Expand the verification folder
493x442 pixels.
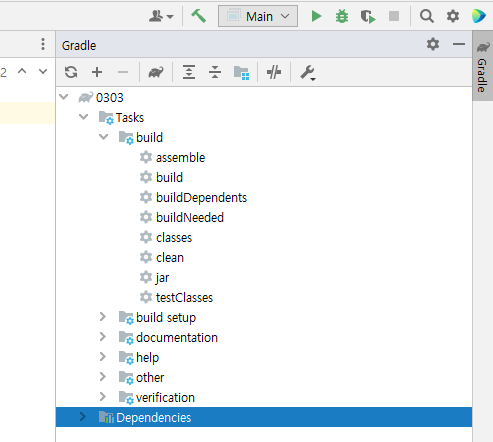point(103,397)
